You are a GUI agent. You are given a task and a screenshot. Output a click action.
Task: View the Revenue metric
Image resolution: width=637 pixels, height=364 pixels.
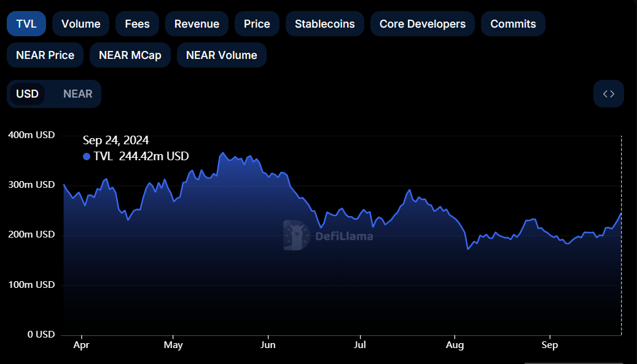point(197,23)
